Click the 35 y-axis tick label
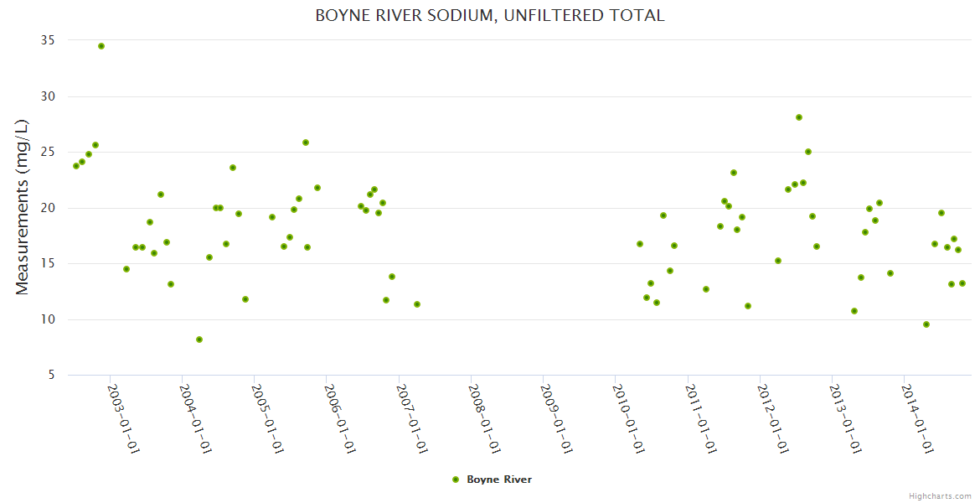This screenshot has height=503, width=980. [48, 40]
